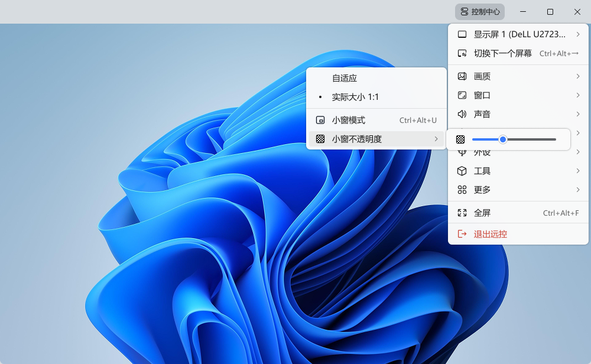Open the 画质 menu item
Screen dimensions: 591x364
(518, 76)
